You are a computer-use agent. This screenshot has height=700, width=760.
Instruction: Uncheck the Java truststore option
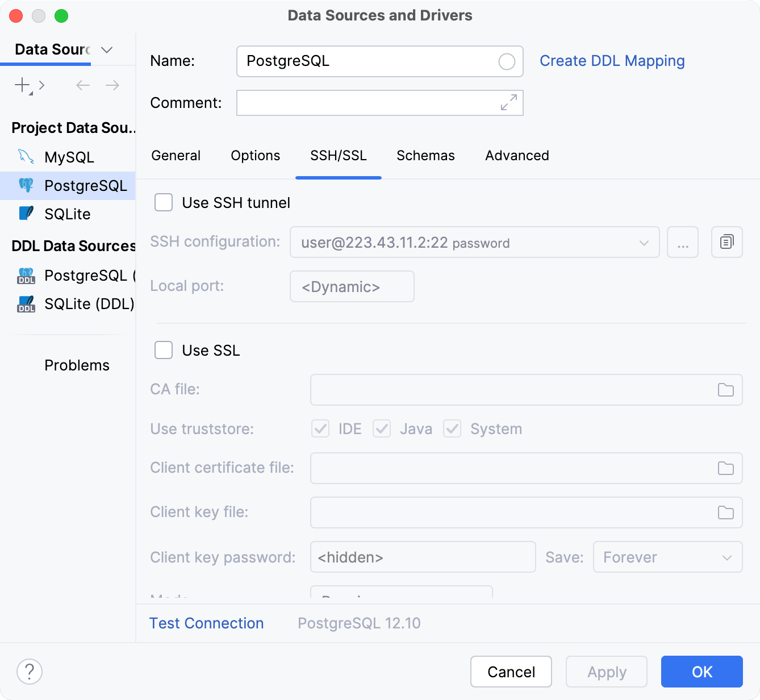pos(382,429)
